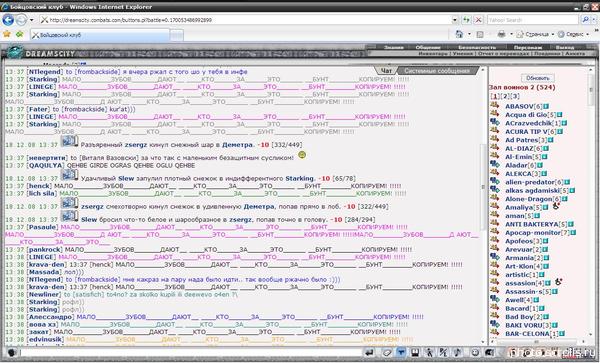Expand the address bar URL history dropdown
600x363 pixels.
point(455,20)
